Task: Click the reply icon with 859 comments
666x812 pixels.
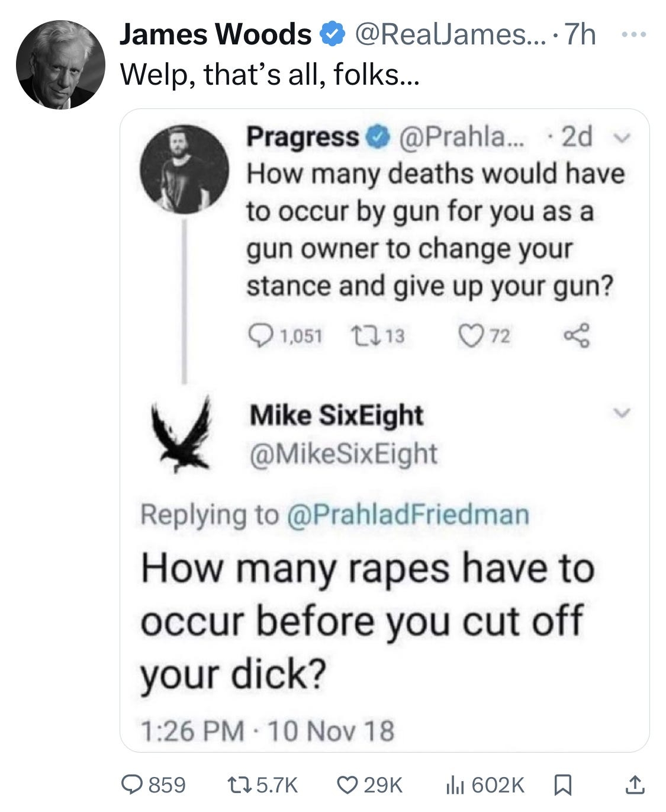Action: pos(132,785)
